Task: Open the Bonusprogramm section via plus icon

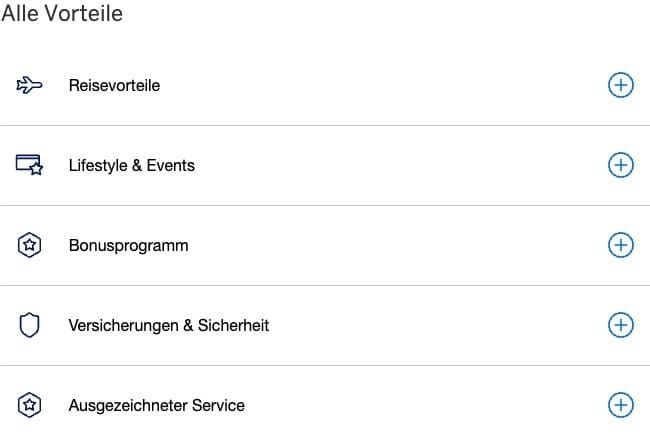Action: [621, 245]
